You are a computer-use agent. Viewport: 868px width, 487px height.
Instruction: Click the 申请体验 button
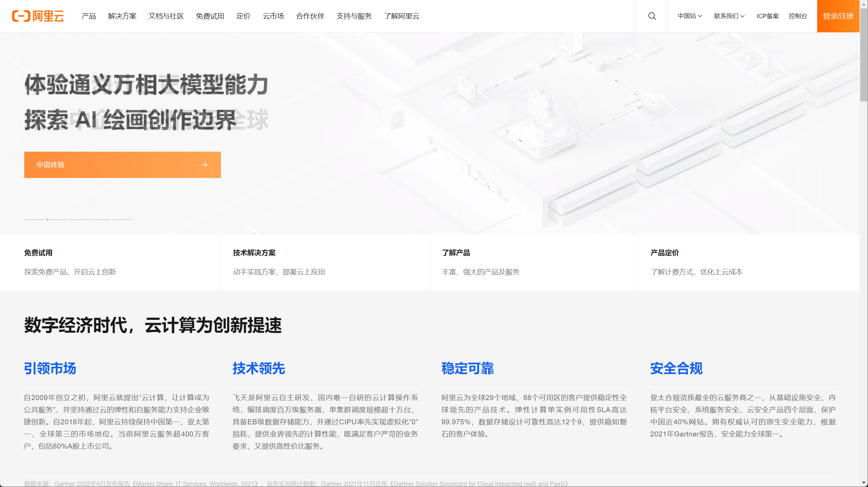point(122,164)
